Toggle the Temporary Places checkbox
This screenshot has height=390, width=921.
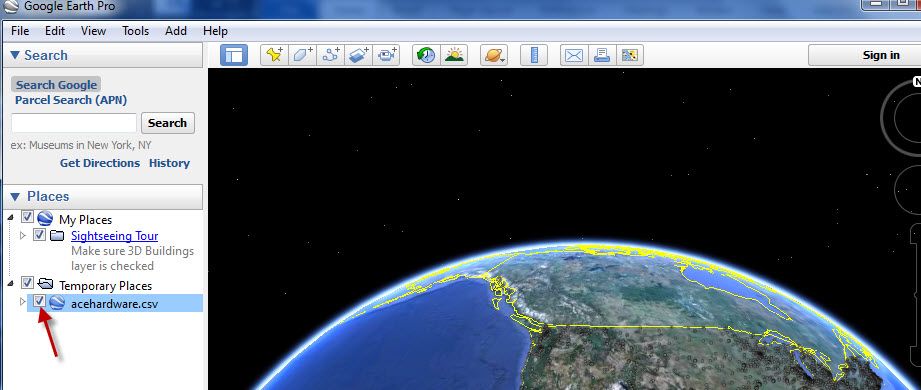tap(27, 284)
